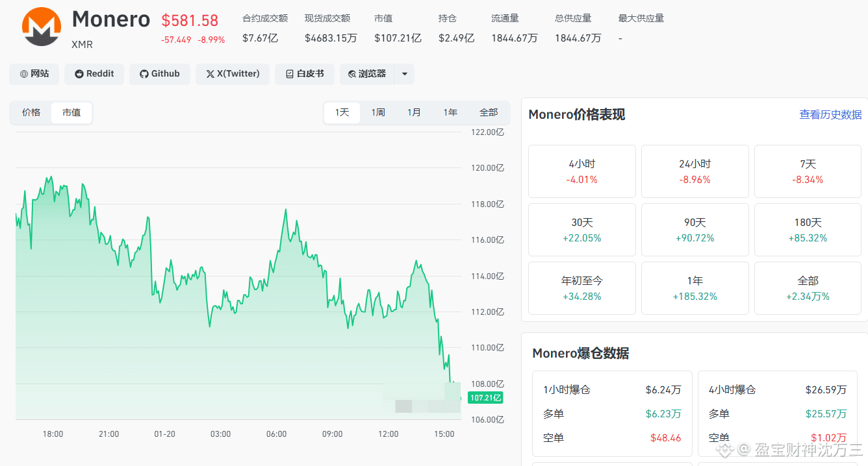Image resolution: width=868 pixels, height=466 pixels.
Task: Click the 合约成交额 $7.67亿 value
Action: click(x=260, y=38)
